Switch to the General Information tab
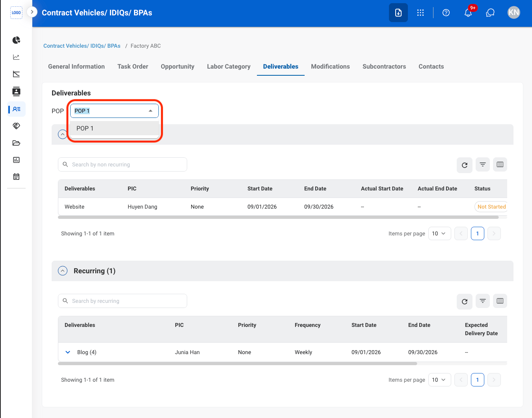 click(76, 67)
